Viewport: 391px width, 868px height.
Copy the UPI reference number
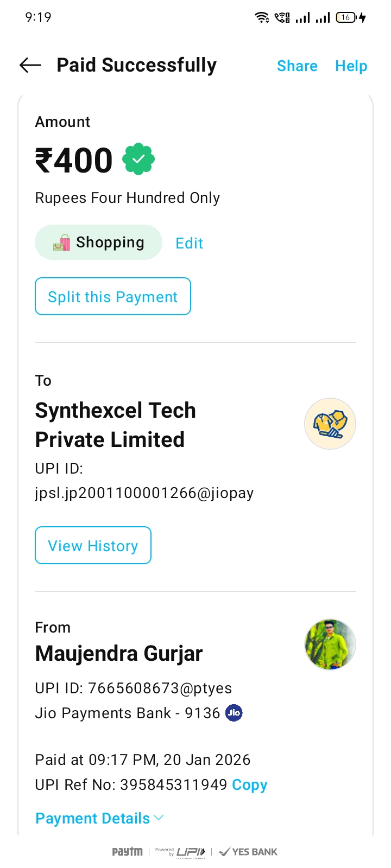click(x=249, y=785)
